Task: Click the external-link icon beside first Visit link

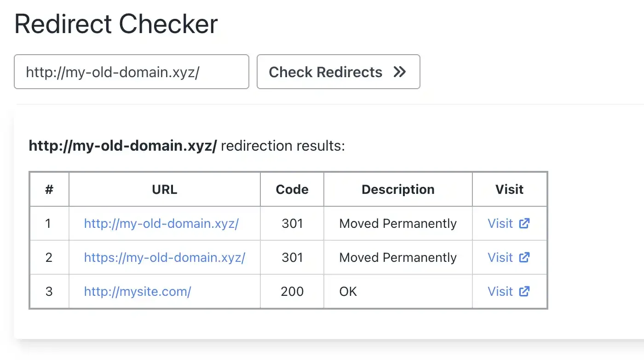Action: coord(524,223)
